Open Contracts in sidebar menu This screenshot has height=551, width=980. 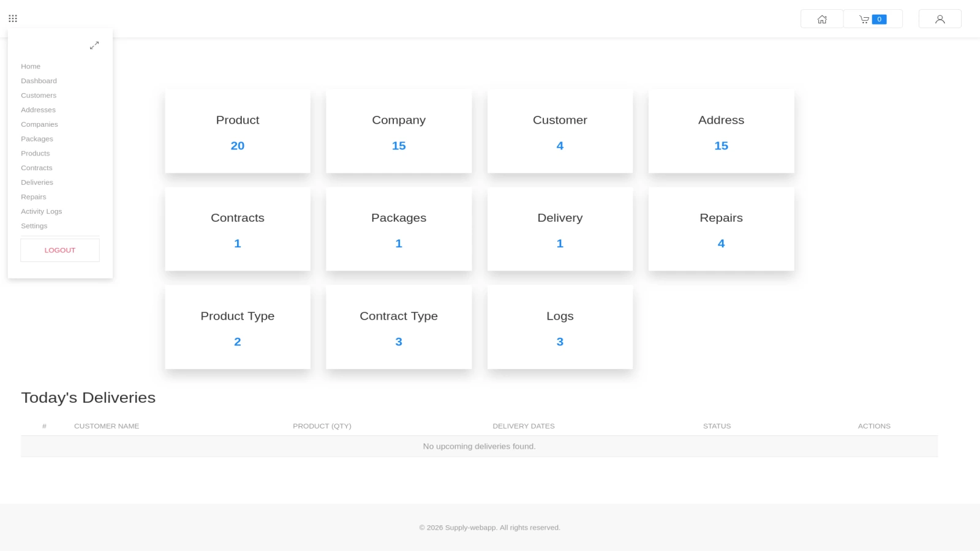pos(37,168)
